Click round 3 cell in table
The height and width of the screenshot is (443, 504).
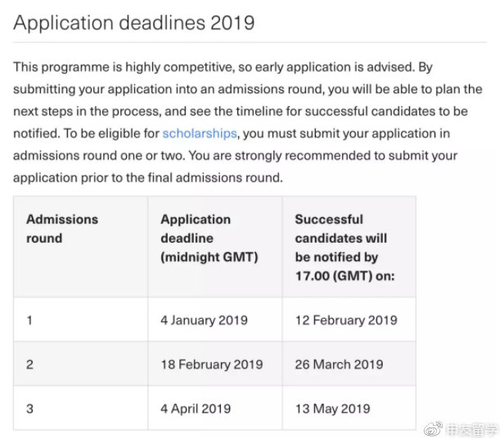81,408
